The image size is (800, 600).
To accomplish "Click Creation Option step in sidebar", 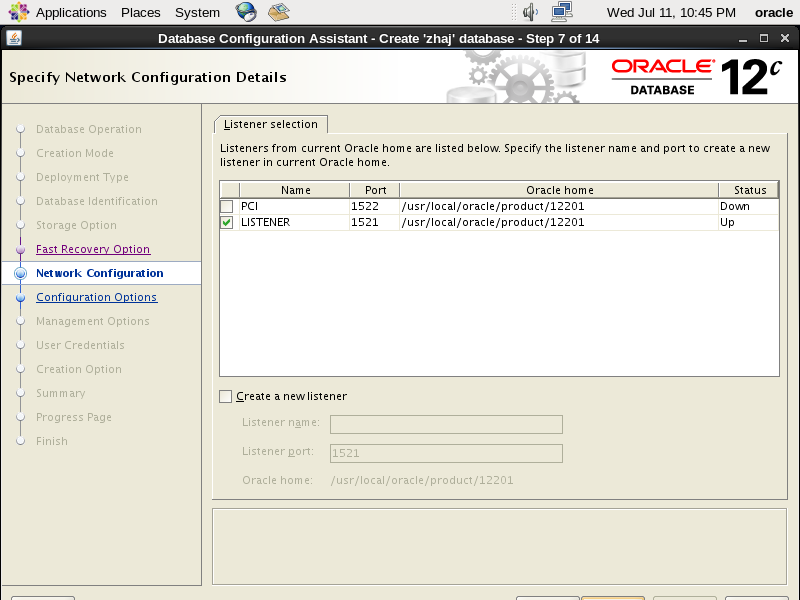I will click(79, 369).
